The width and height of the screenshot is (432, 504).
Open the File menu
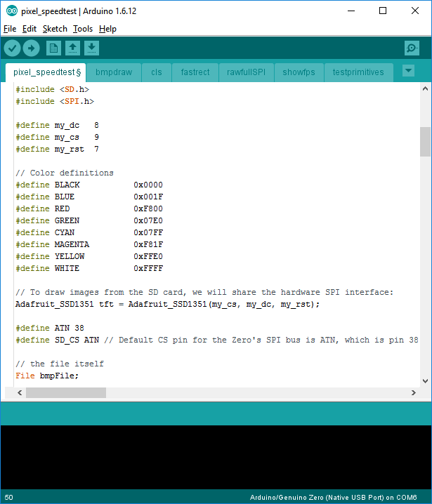click(10, 29)
